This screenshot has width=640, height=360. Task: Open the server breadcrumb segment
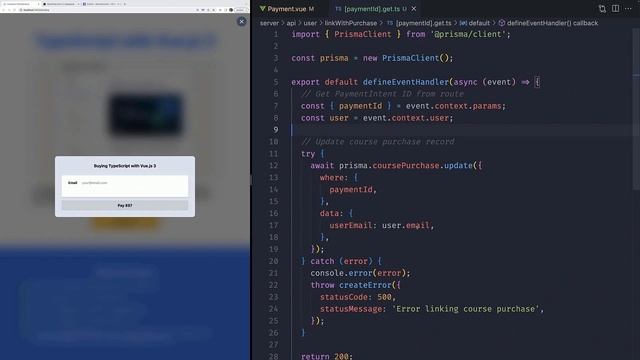pos(269,23)
